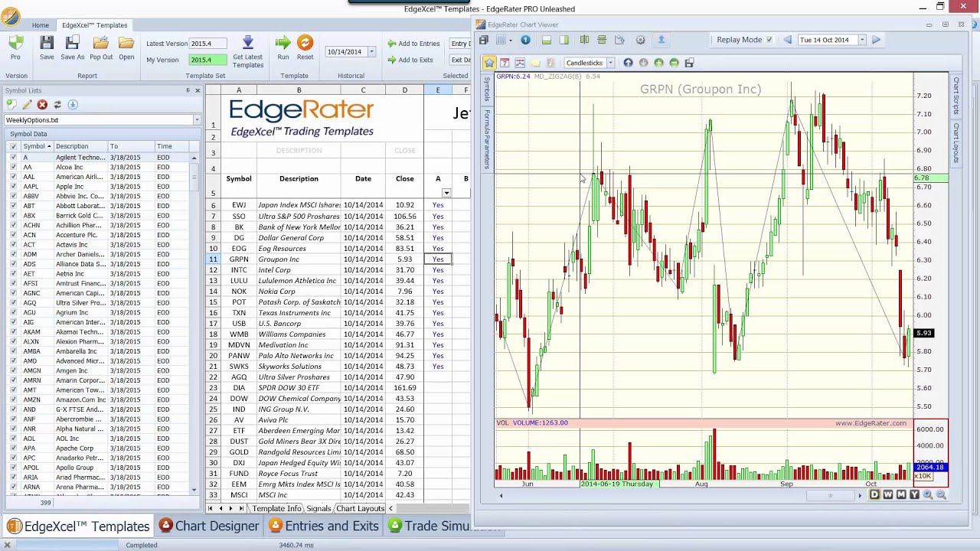Click the upload arrow icon in Chart Viewer

(x=661, y=40)
